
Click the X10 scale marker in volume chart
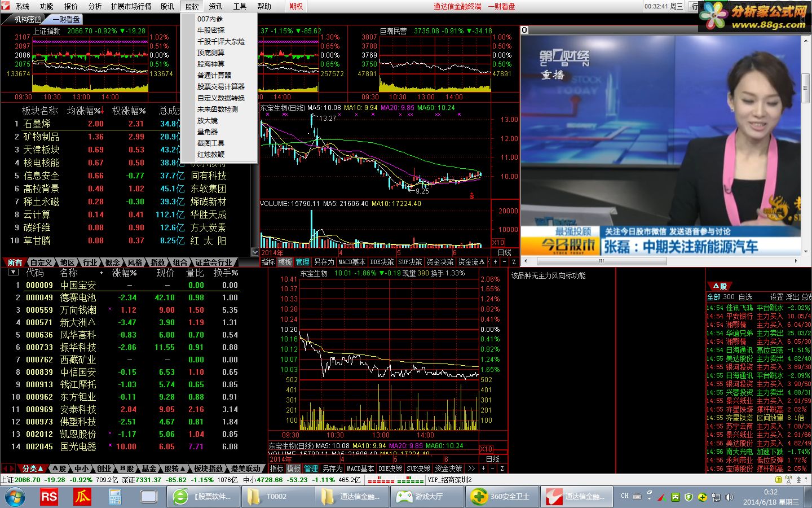pos(498,242)
